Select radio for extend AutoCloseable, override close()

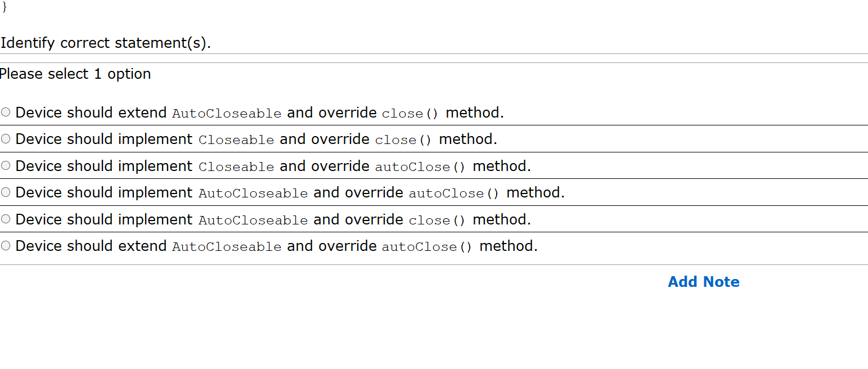pyautogui.click(x=6, y=112)
